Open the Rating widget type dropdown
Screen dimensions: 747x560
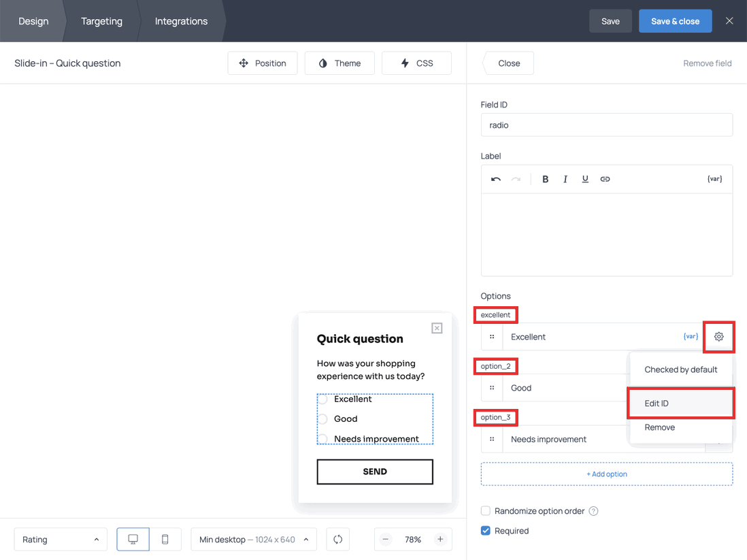click(x=60, y=539)
